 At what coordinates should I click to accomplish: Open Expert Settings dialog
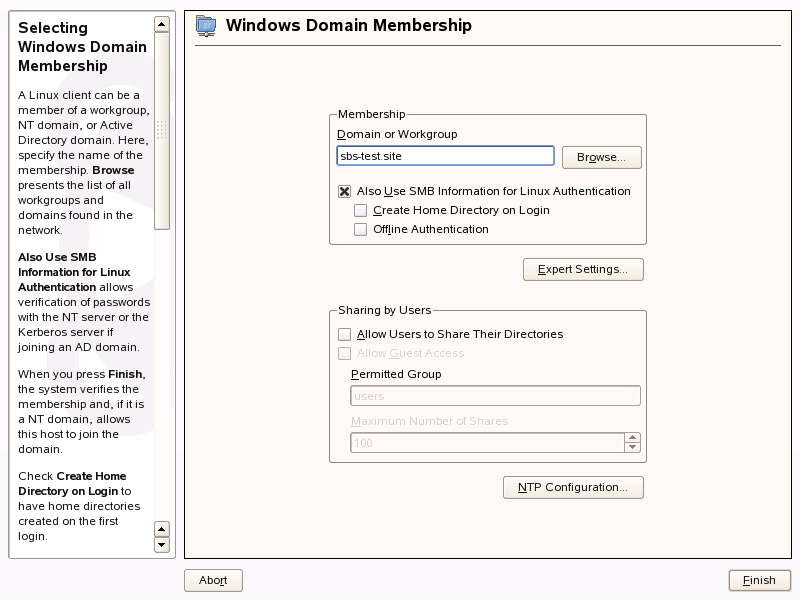(583, 269)
